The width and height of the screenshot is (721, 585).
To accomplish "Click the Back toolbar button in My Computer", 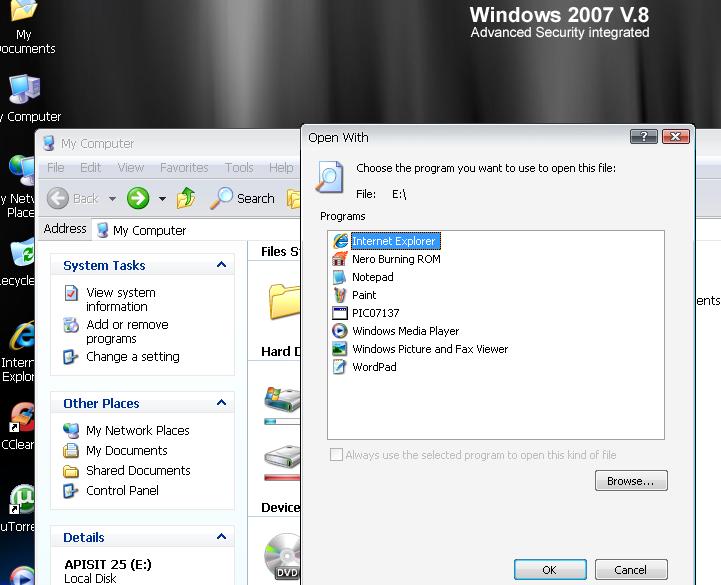I will (x=73, y=198).
